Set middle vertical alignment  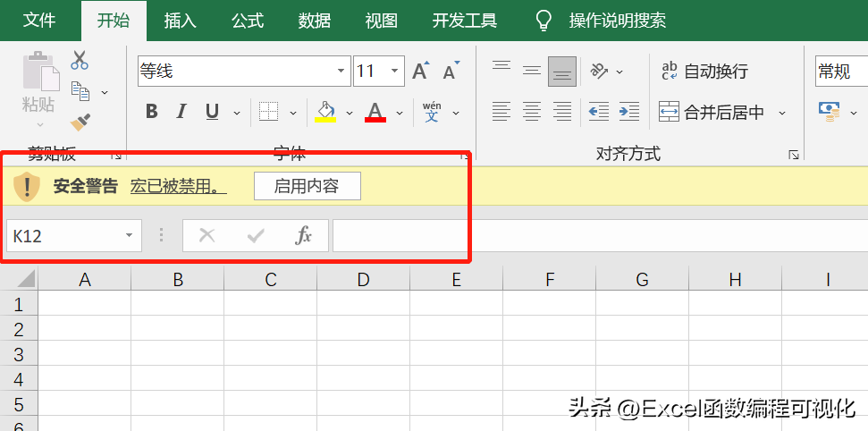pos(532,71)
